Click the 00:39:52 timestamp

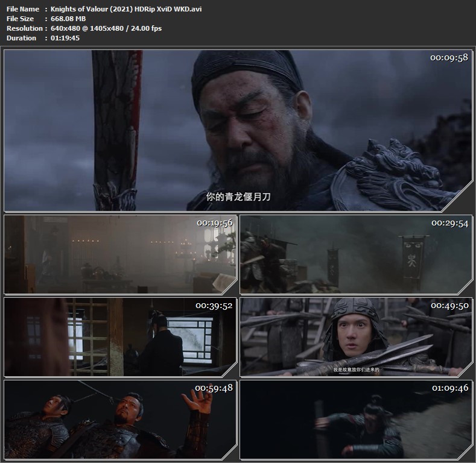point(214,306)
